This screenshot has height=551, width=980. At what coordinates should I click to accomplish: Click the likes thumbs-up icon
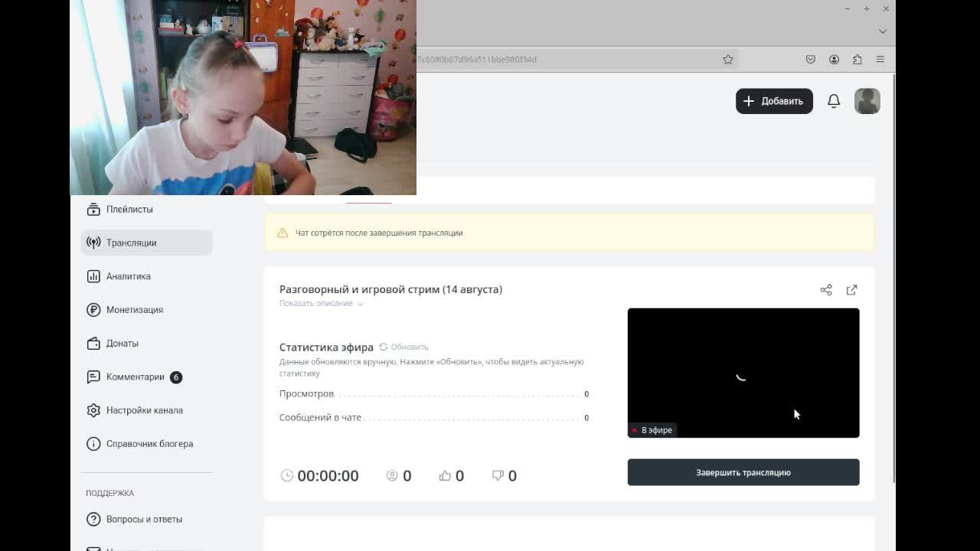[445, 475]
